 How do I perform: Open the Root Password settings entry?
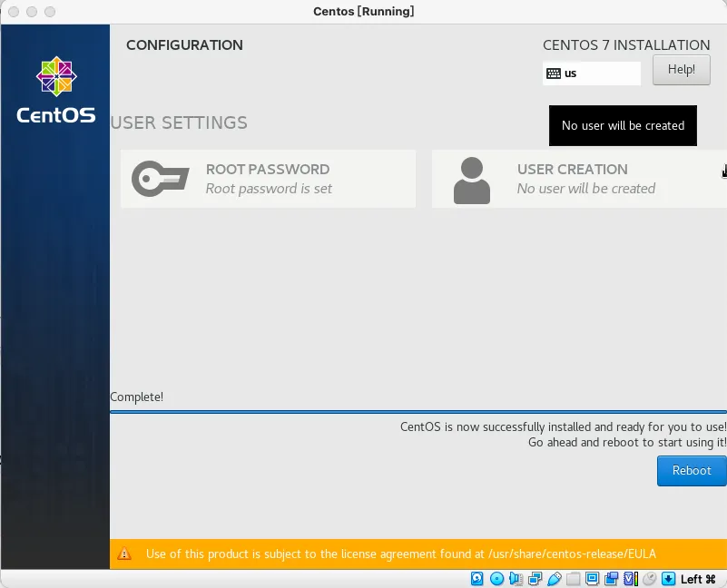(268, 179)
